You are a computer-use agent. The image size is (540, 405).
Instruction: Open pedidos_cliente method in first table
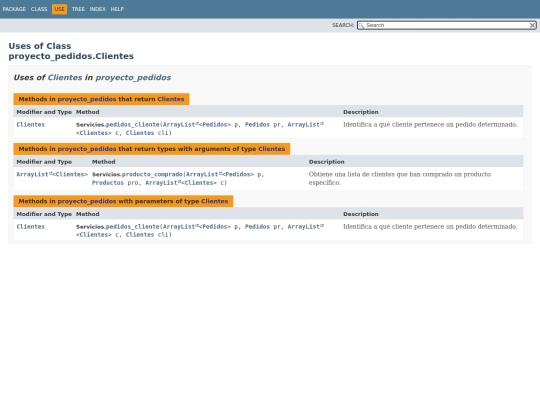coord(132,125)
